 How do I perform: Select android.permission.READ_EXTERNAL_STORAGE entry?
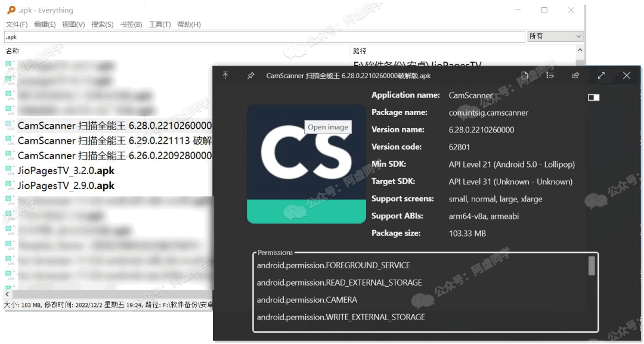point(339,283)
